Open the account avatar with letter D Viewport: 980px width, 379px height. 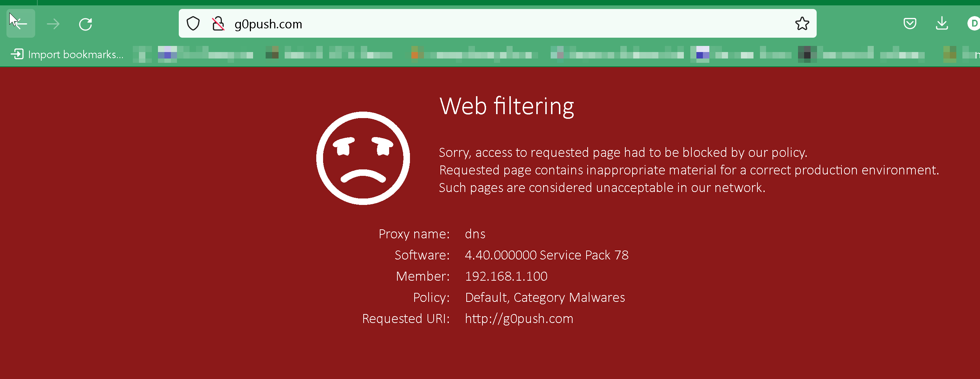[974, 24]
